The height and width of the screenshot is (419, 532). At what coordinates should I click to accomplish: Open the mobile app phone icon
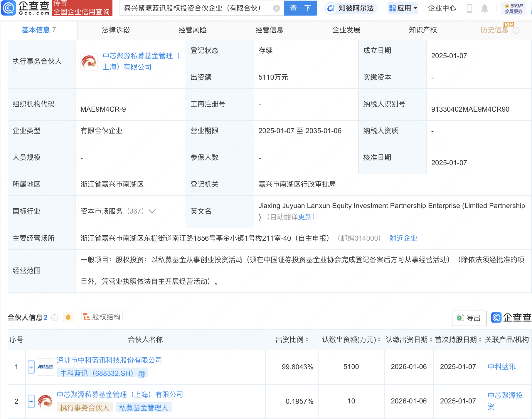click(469, 8)
